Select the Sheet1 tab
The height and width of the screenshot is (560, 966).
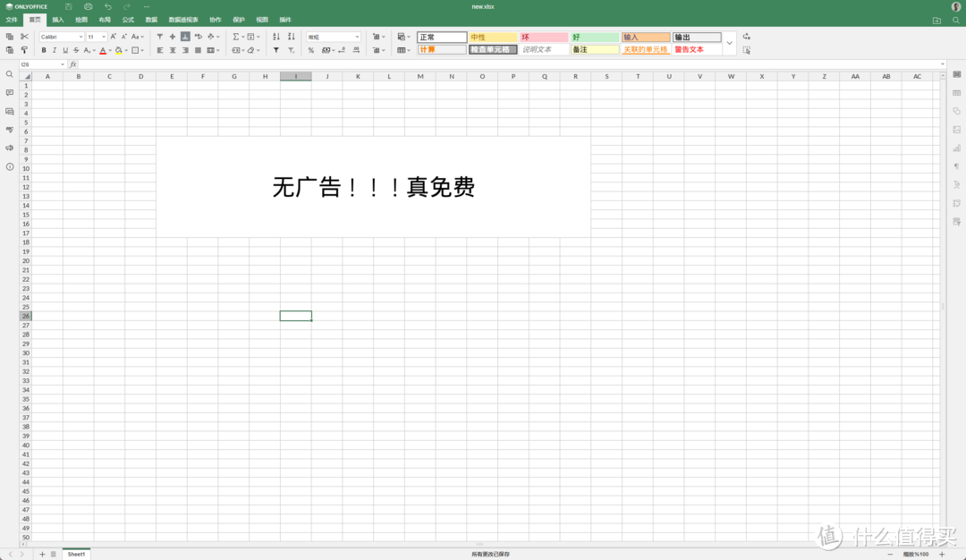click(x=77, y=554)
